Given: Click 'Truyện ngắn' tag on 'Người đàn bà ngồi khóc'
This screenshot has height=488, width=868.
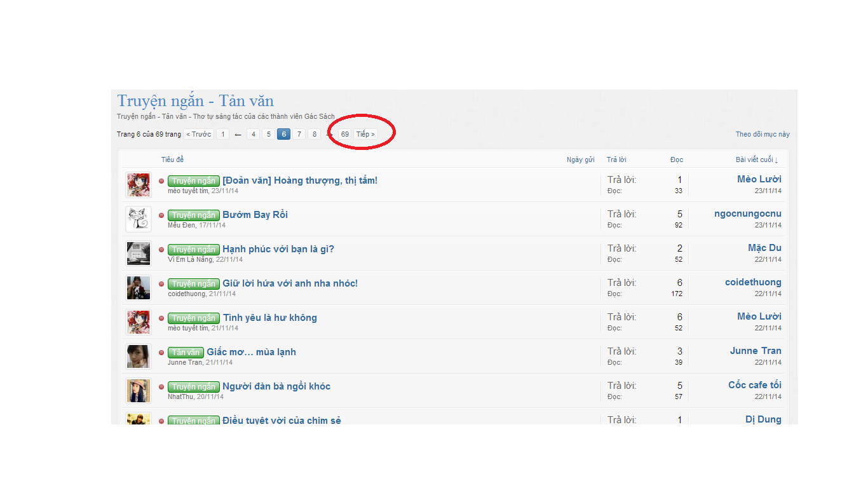Looking at the screenshot, I should pos(194,387).
